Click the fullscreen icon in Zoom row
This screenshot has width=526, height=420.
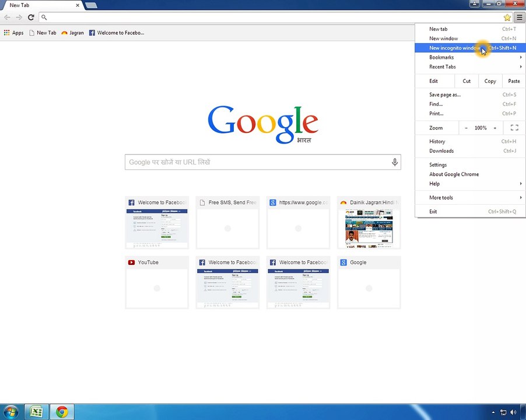pyautogui.click(x=514, y=128)
